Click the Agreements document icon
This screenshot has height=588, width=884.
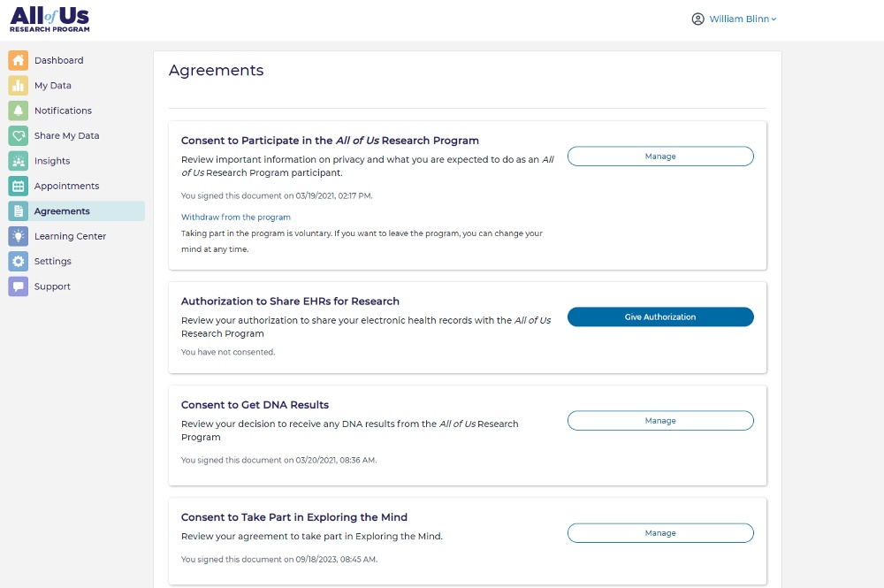(x=18, y=210)
